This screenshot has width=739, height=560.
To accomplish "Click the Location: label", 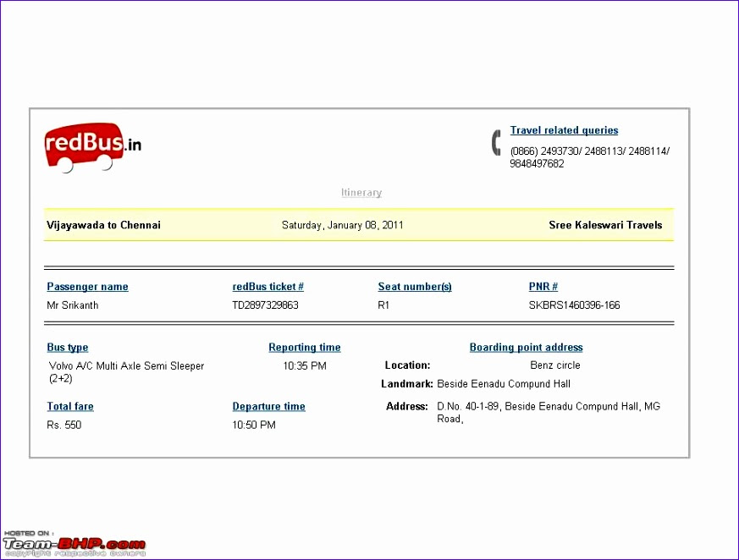I will 408,365.
